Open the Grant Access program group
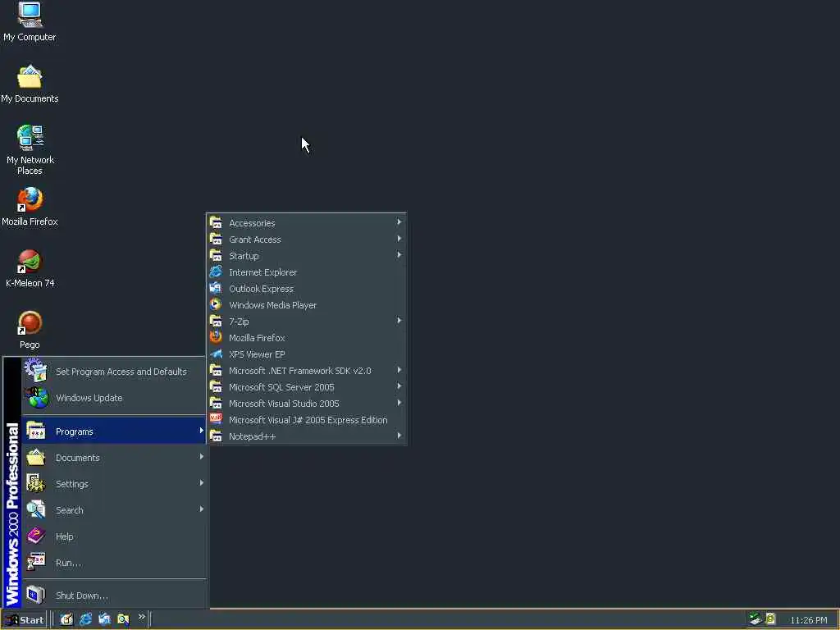 pyautogui.click(x=307, y=240)
